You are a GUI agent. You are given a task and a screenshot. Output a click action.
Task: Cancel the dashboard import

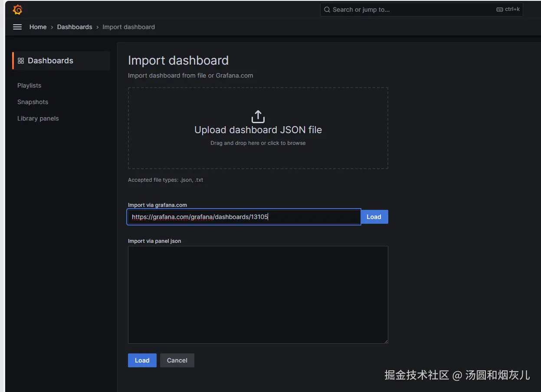[x=177, y=360]
